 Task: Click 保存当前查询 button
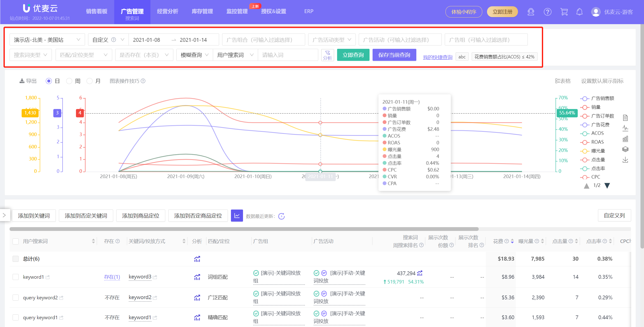tap(394, 55)
